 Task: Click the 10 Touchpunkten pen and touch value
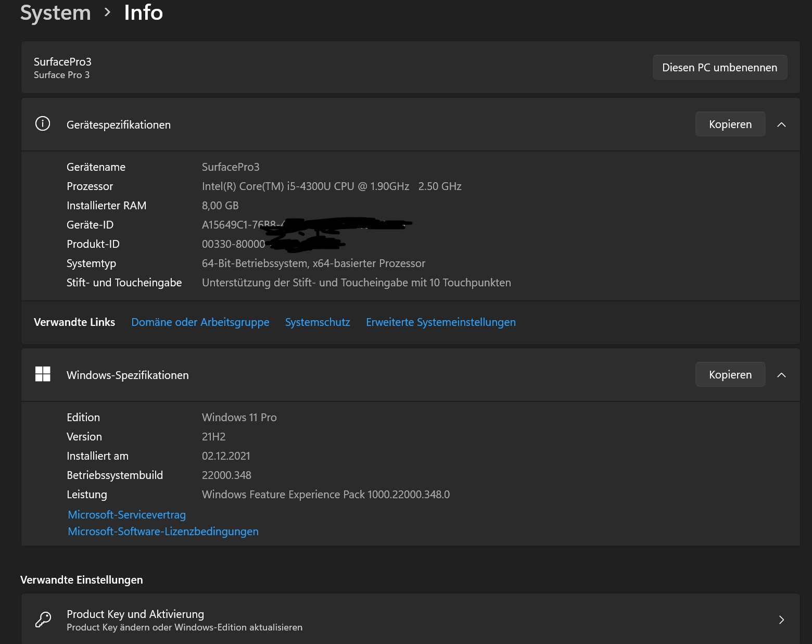pyautogui.click(x=357, y=283)
